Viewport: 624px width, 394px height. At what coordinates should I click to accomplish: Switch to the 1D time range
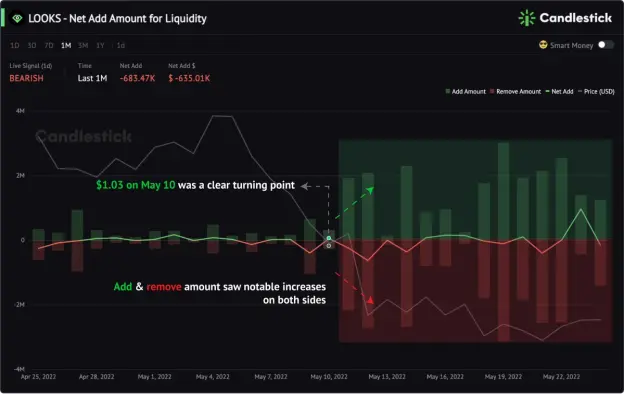(x=14, y=45)
